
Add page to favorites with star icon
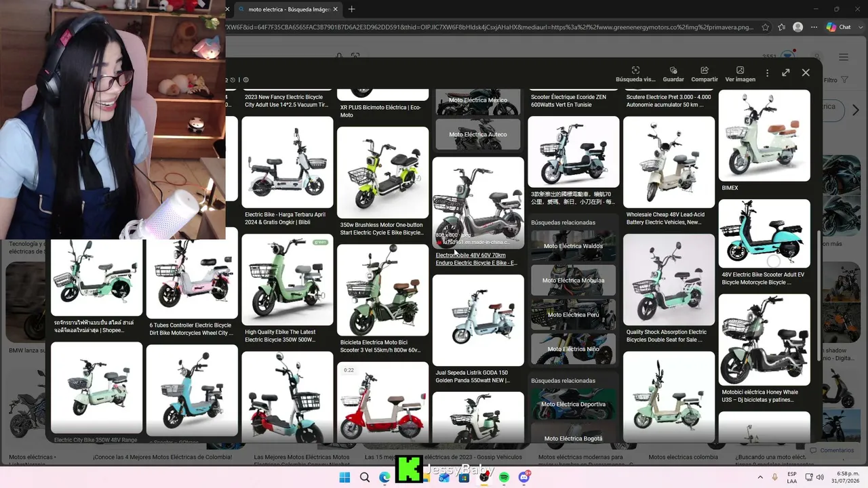(766, 27)
